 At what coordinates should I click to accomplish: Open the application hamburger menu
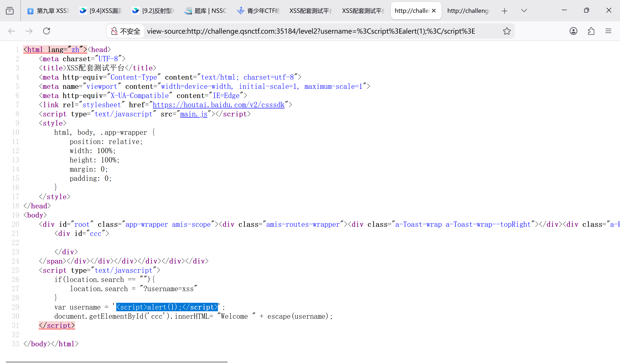(x=608, y=31)
